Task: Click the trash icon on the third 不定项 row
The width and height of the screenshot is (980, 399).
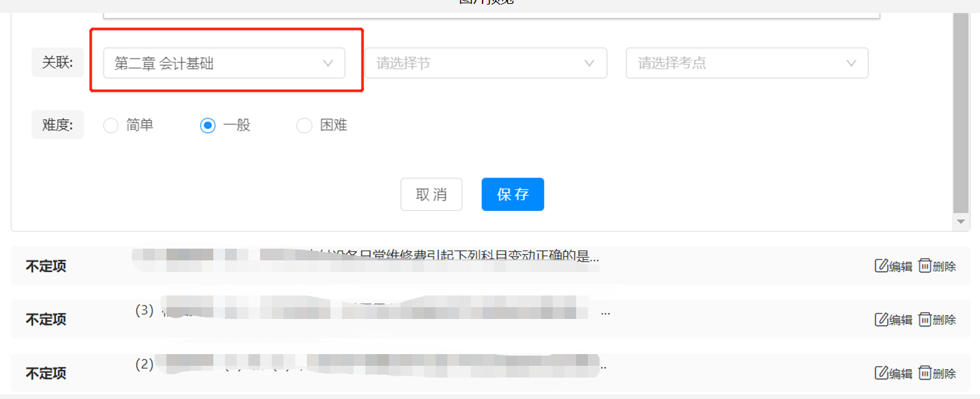Action: click(925, 373)
